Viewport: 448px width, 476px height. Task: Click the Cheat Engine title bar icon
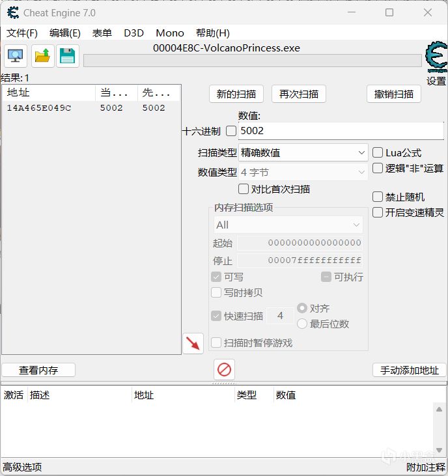click(13, 13)
